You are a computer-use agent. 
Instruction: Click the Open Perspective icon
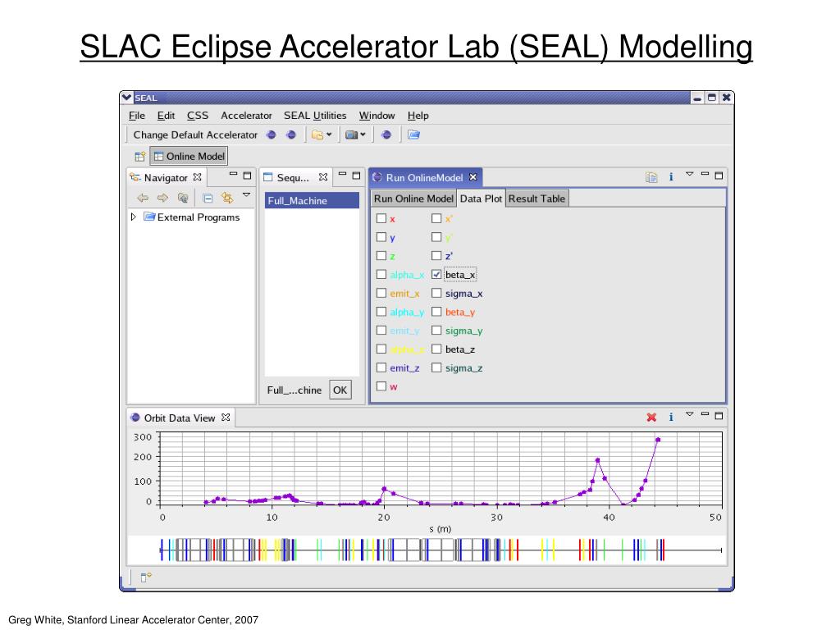click(139, 157)
